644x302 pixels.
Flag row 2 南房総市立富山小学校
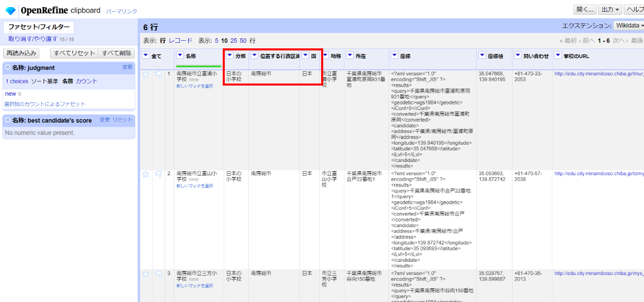158,174
